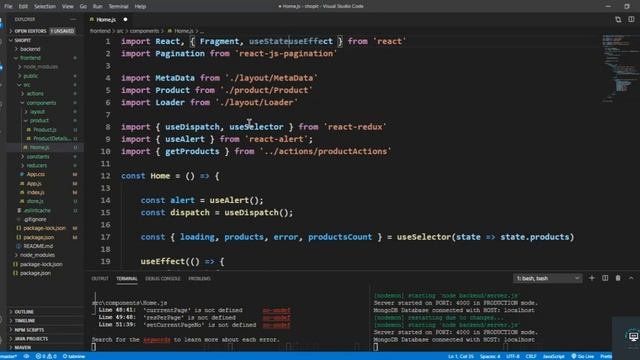Expand the actions folder
Viewport: 640px width, 360px height.
click(35, 94)
